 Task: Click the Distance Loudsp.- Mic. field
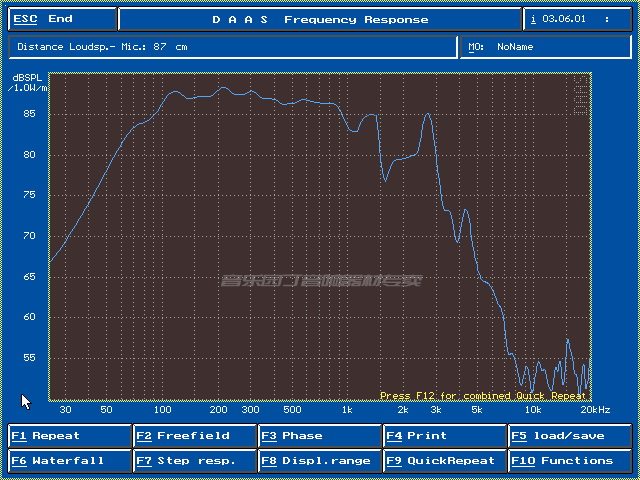click(233, 47)
